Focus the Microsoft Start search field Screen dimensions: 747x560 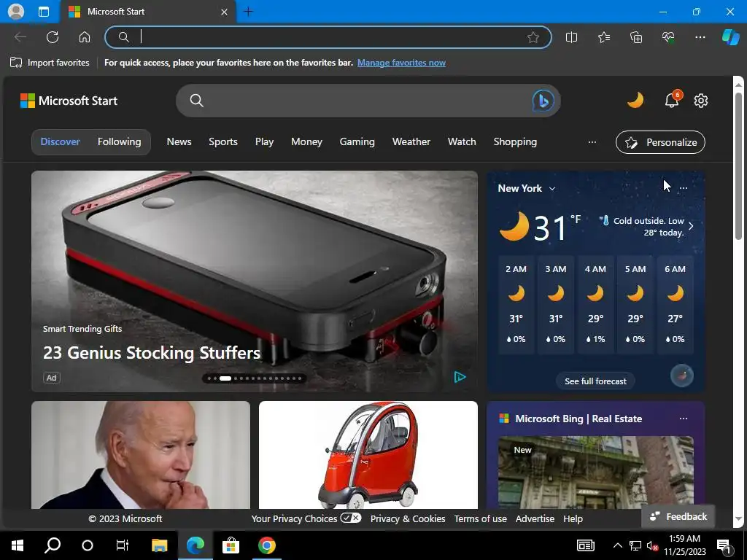click(x=367, y=101)
